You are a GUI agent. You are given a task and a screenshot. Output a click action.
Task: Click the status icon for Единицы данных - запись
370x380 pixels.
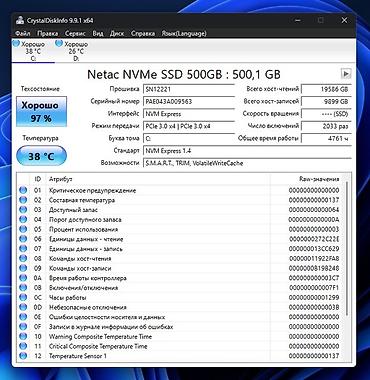click(x=23, y=249)
